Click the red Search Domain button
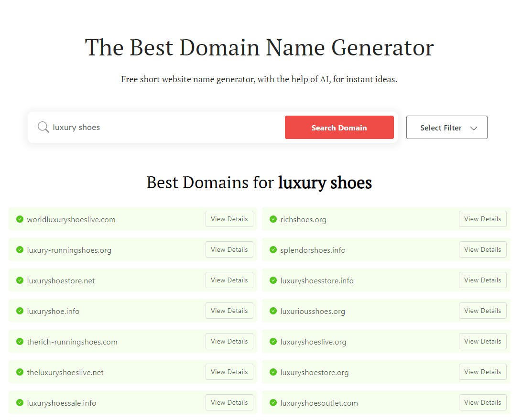 tap(339, 128)
